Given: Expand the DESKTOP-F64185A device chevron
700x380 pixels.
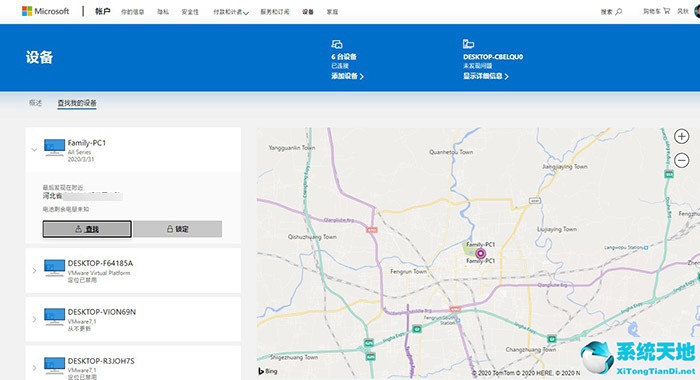Looking at the screenshot, I should [x=34, y=271].
